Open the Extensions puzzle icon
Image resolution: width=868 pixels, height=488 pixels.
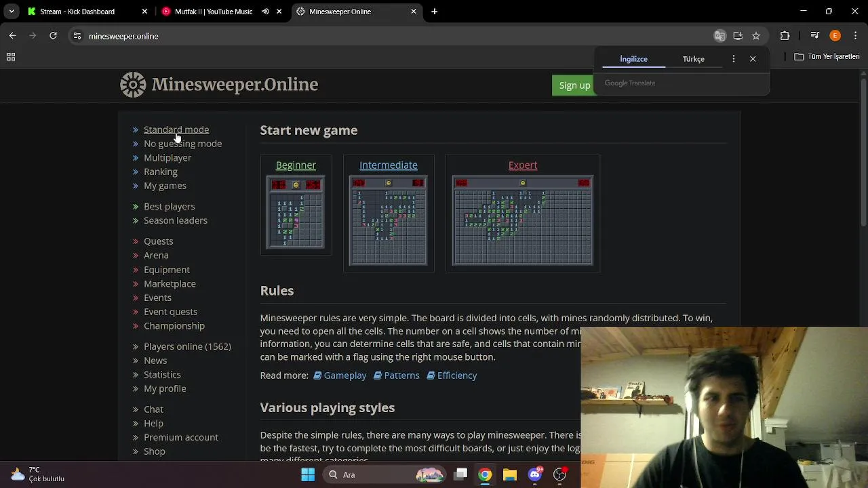[785, 36]
